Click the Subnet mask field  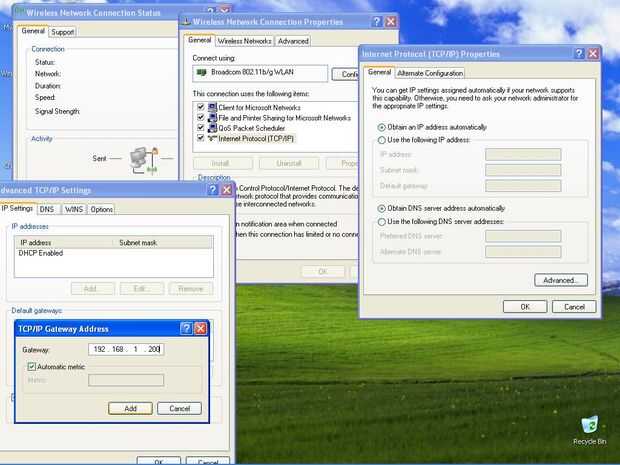523,170
